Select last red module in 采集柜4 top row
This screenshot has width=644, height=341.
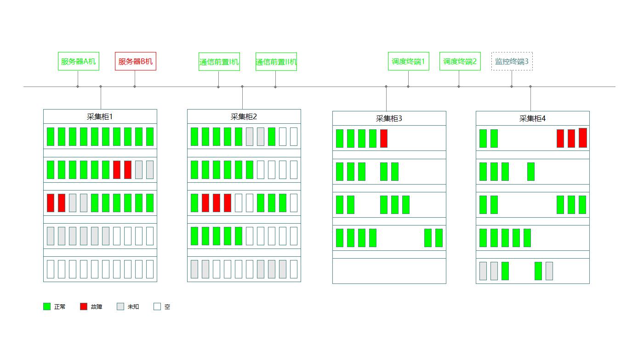583,138
